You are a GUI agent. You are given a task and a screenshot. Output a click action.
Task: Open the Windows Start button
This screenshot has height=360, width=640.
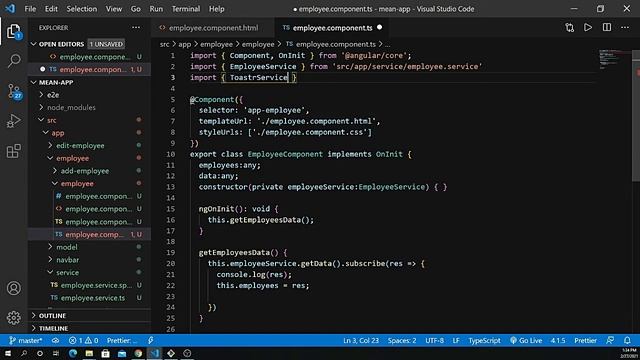pos(8,353)
